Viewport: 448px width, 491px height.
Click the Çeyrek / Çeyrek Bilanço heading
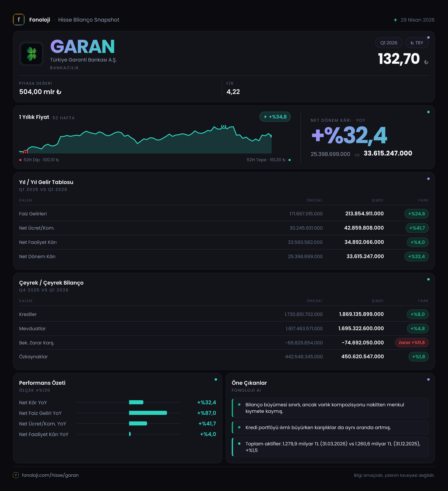(51, 283)
